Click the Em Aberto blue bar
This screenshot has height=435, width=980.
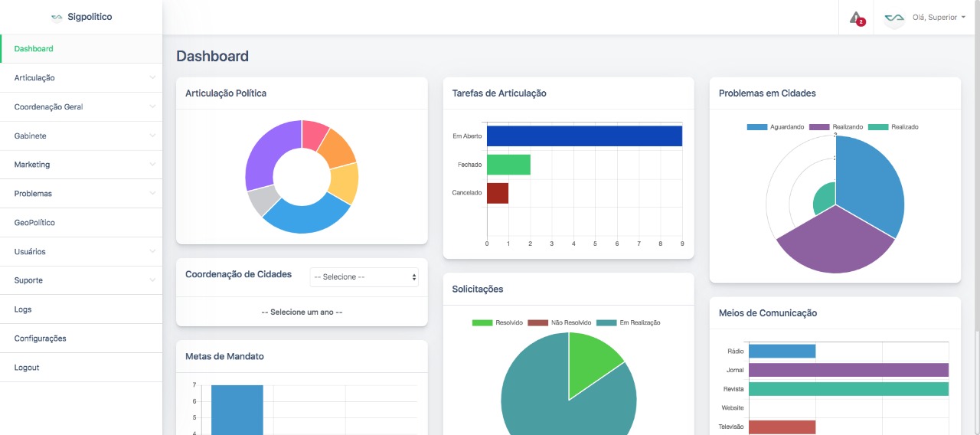point(584,136)
